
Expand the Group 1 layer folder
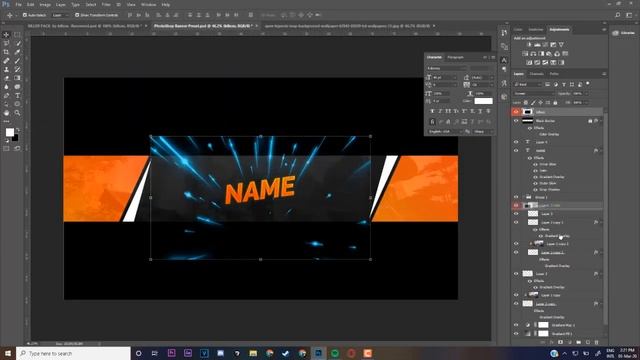(x=524, y=197)
